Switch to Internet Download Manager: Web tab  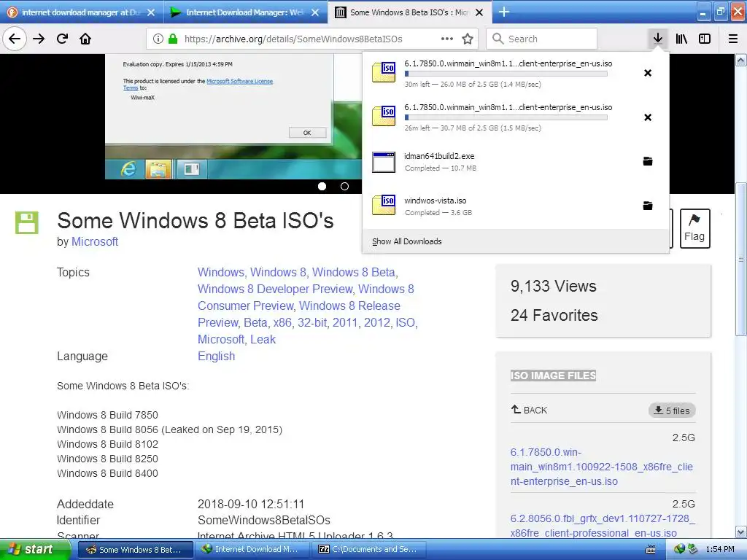pos(245,12)
